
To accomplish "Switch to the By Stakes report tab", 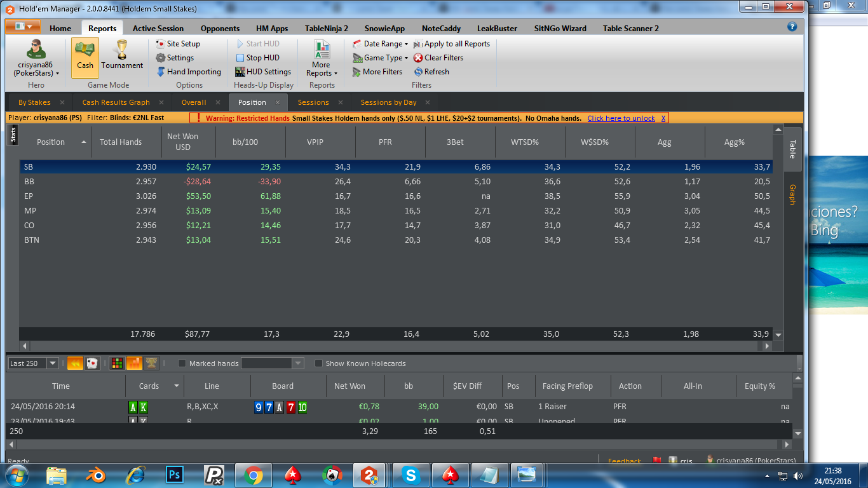I will click(x=34, y=102).
